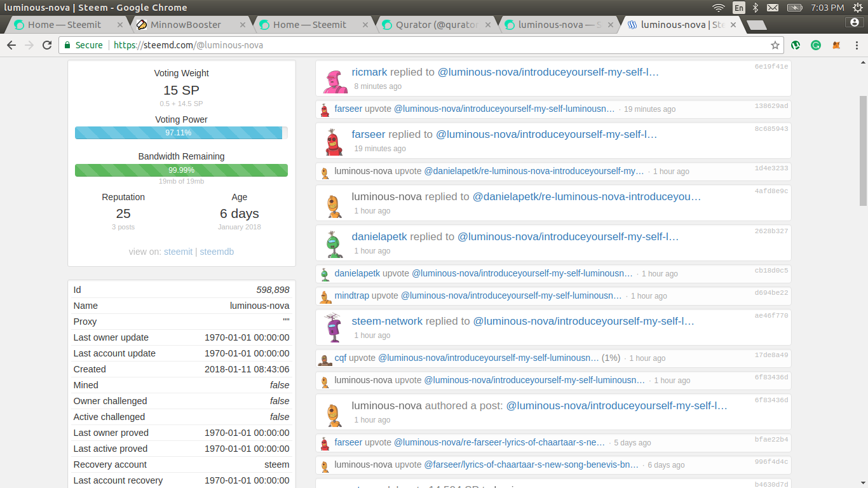868x488 pixels.
Task: Open the farseer lyrics-of-chaartaar post link
Action: 531,465
